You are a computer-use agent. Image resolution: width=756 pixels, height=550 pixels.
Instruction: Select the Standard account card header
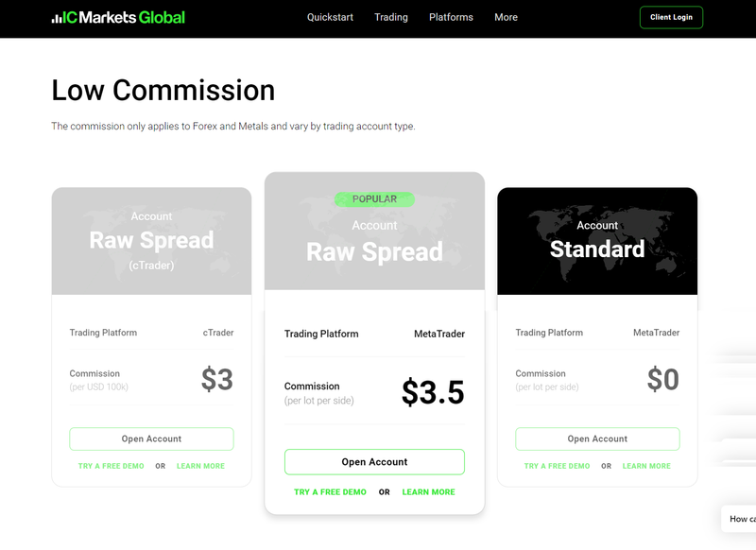597,241
